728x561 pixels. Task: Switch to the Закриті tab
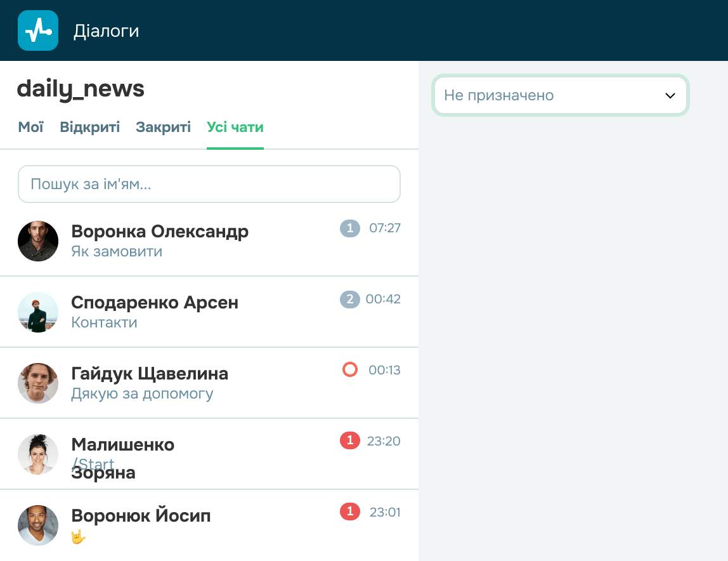163,127
